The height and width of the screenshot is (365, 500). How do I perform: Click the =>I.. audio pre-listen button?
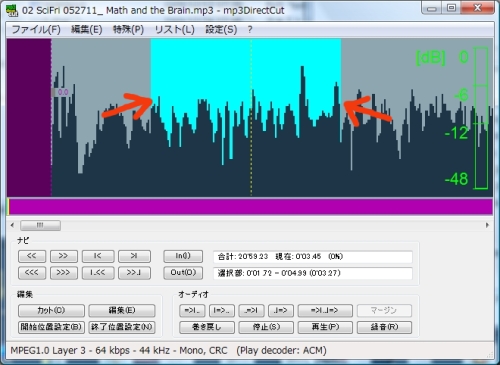(192, 310)
